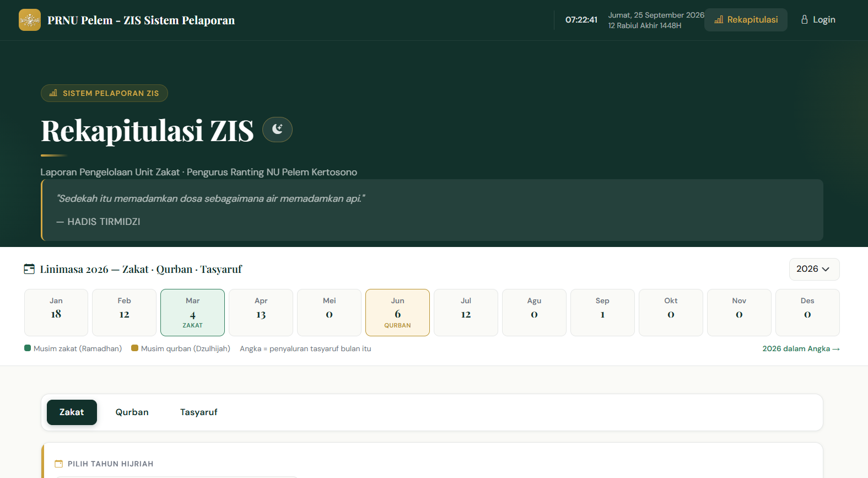Viewport: 868px width, 478px height.
Task: Click the Hadis Tirmidzi quote box
Action: [432, 210]
